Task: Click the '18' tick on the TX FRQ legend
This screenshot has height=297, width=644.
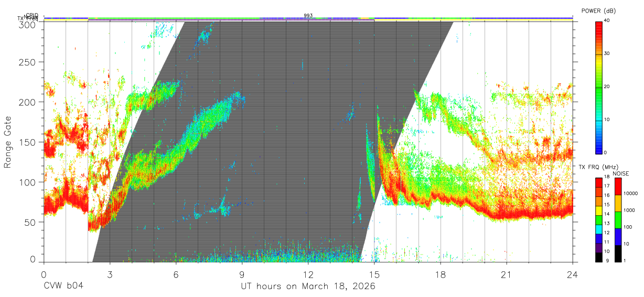Action: tap(606, 178)
